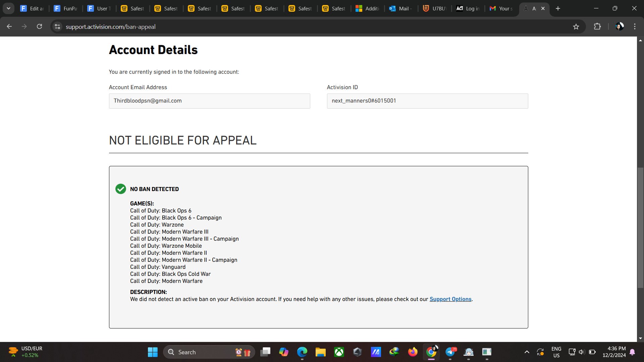
Task: Bookmark this page with the star icon
Action: click(576, 26)
